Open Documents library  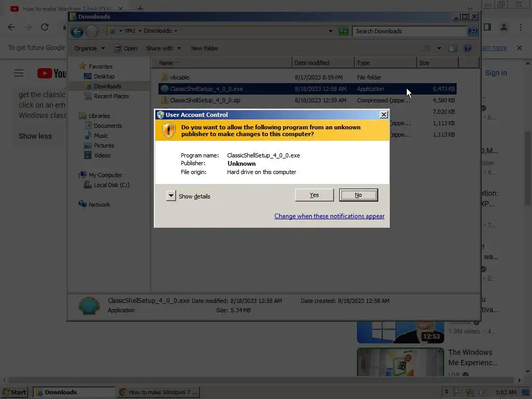click(108, 126)
